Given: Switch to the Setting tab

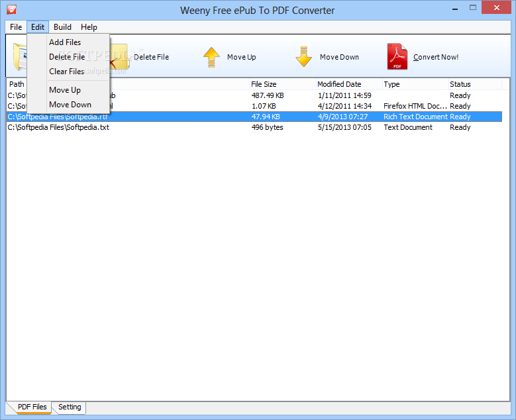Looking at the screenshot, I should coord(70,407).
